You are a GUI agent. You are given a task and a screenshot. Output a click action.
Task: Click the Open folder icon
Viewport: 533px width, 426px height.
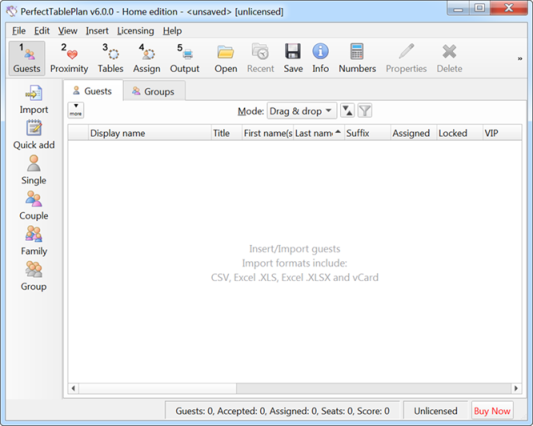pos(226,58)
